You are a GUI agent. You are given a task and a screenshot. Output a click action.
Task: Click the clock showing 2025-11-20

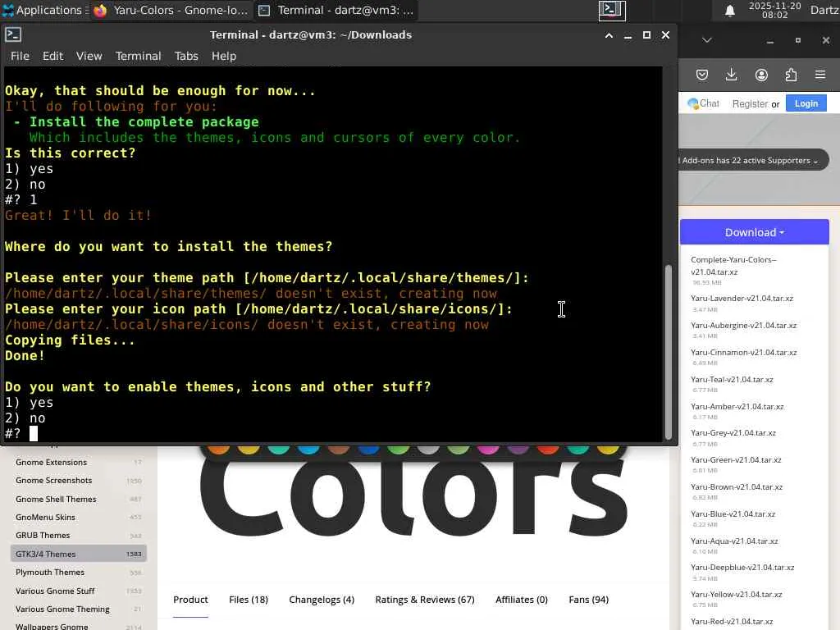[x=774, y=10]
